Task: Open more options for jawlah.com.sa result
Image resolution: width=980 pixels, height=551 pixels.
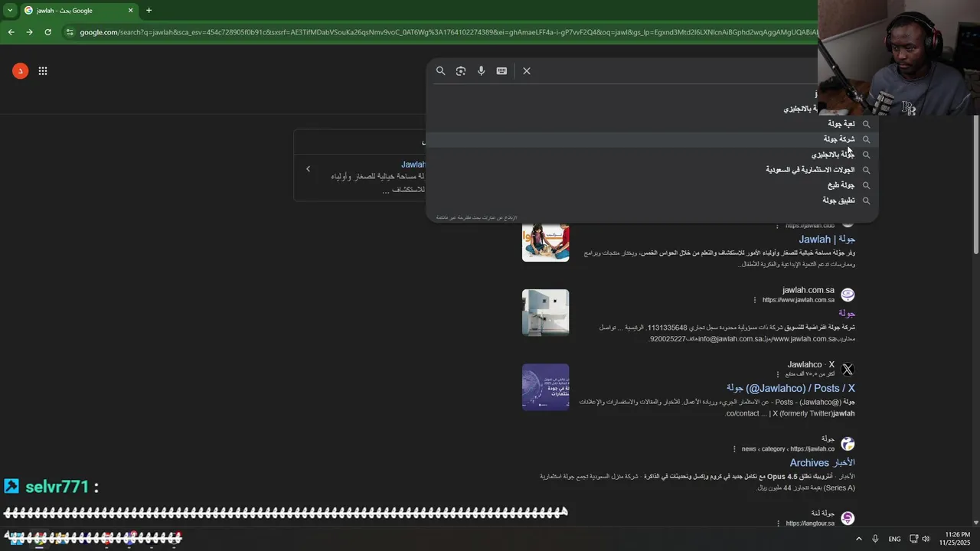Action: [x=754, y=300]
